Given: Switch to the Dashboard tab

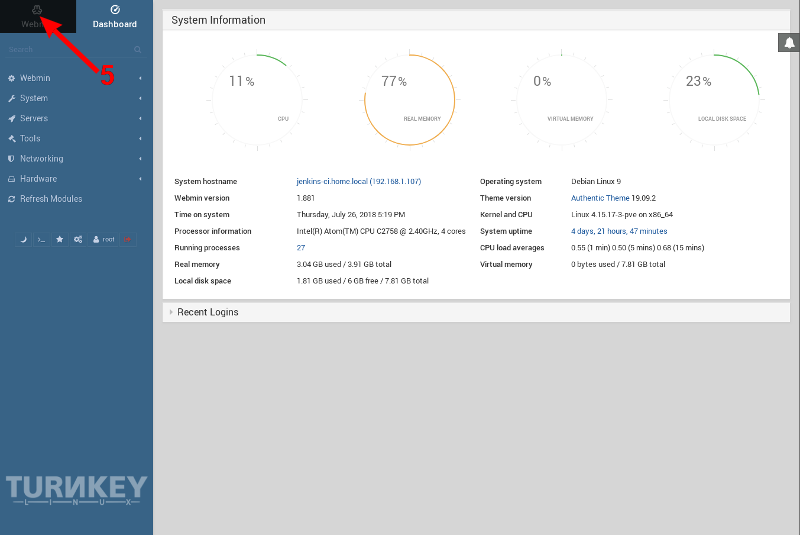Looking at the screenshot, I should [x=114, y=16].
